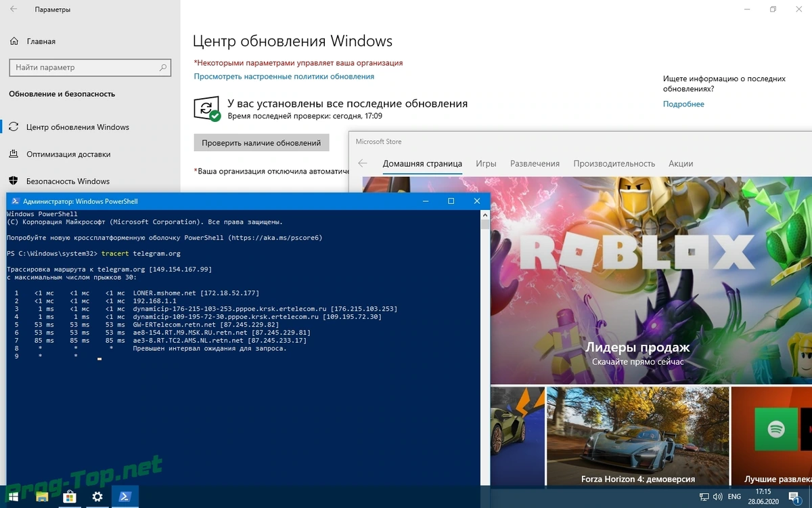Open the Лучшие развлечения Spotify tile
812x508 pixels.
(x=772, y=438)
